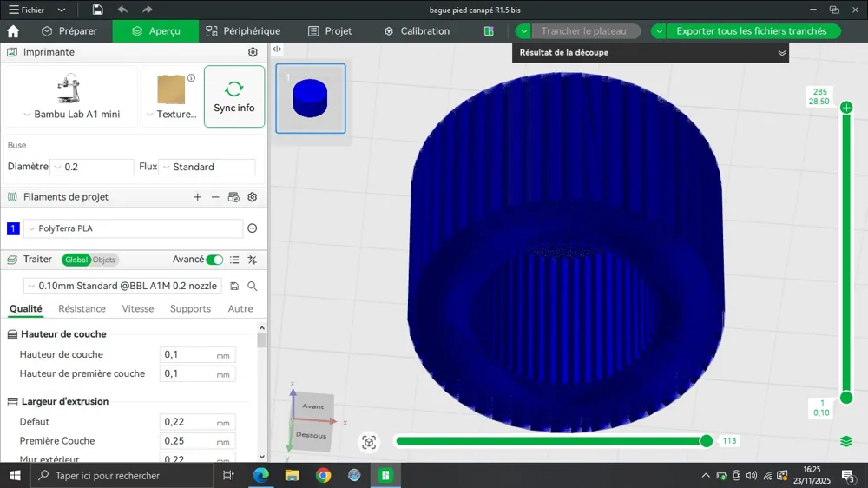Viewport: 868px width, 488px height.
Task: Open the Périphérique tab
Action: [x=243, y=31]
